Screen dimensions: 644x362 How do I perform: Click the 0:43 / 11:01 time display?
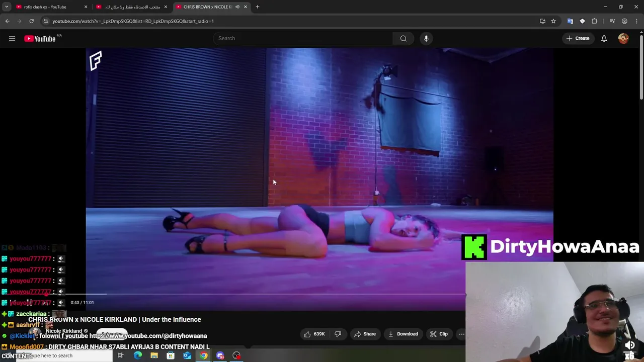[82, 303]
